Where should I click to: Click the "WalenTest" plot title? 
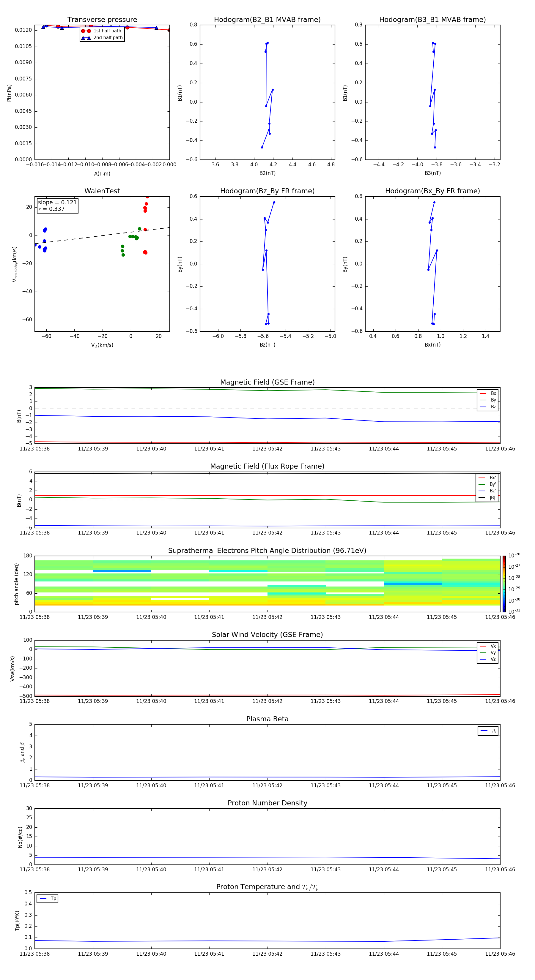click(x=102, y=191)
